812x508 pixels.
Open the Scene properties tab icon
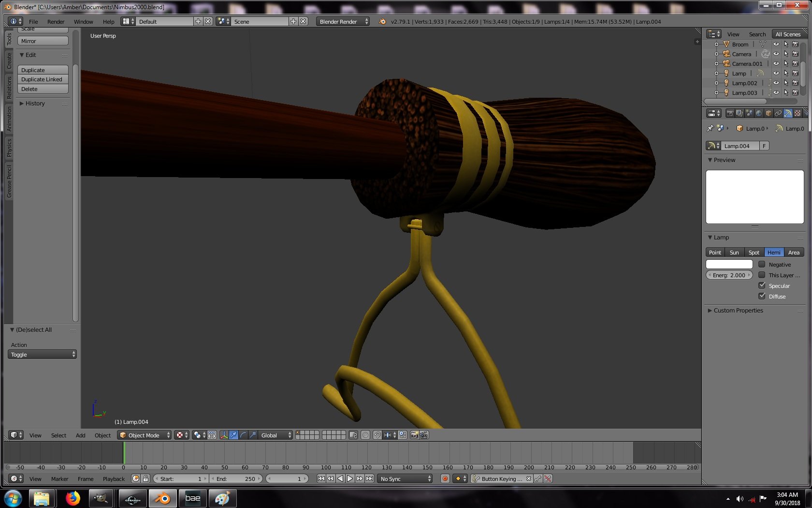tap(749, 113)
